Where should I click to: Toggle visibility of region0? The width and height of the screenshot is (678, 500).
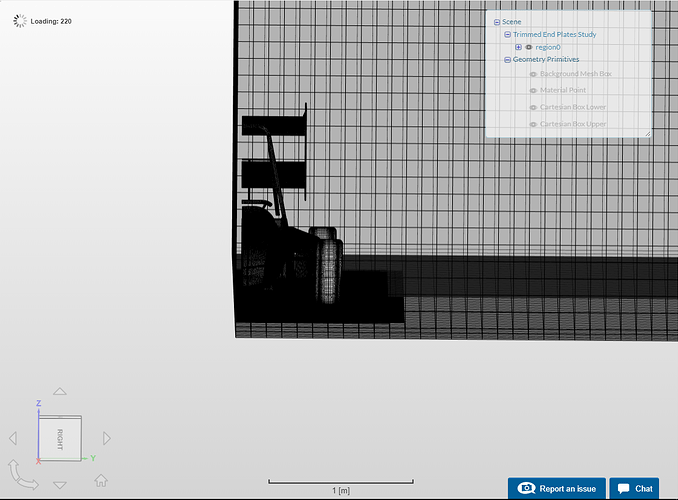529,47
